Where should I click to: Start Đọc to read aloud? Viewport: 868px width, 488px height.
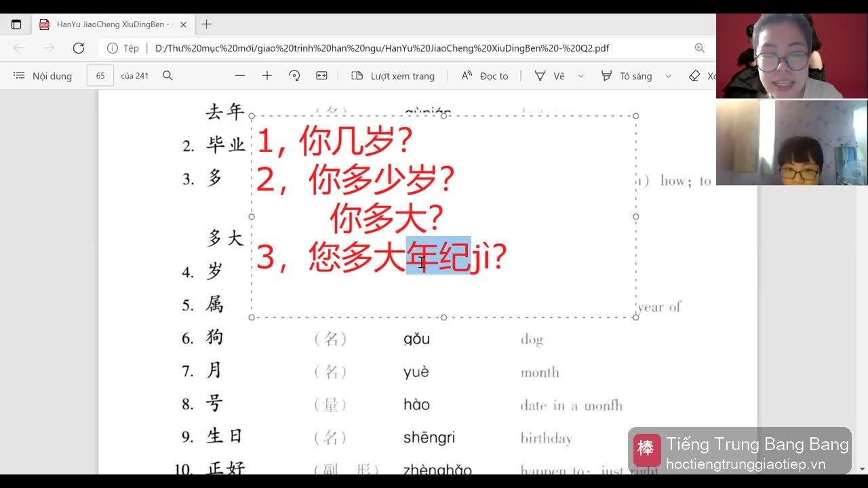484,76
